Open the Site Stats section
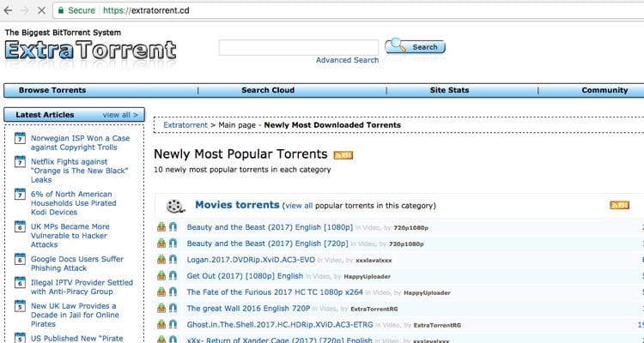The height and width of the screenshot is (343, 644). (449, 90)
